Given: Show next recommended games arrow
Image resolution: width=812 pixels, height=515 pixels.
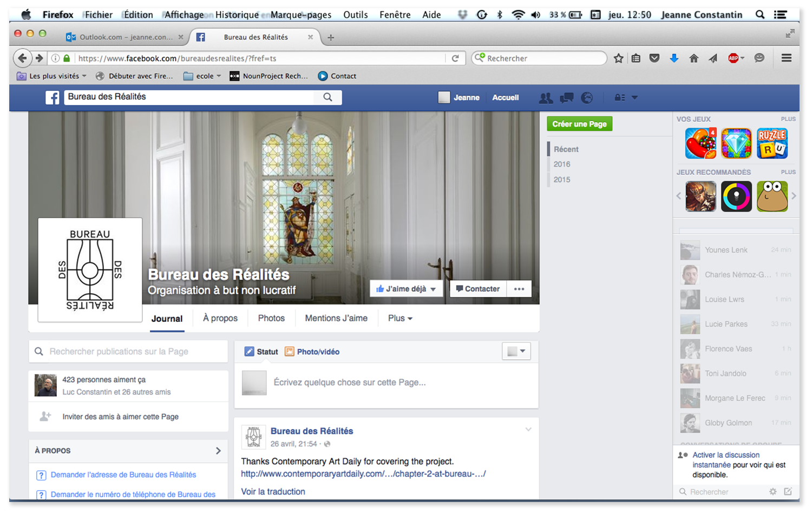Looking at the screenshot, I should (x=794, y=196).
